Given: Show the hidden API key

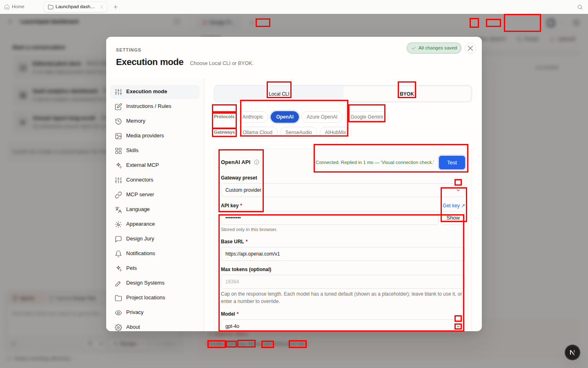Looking at the screenshot, I should point(453,218).
